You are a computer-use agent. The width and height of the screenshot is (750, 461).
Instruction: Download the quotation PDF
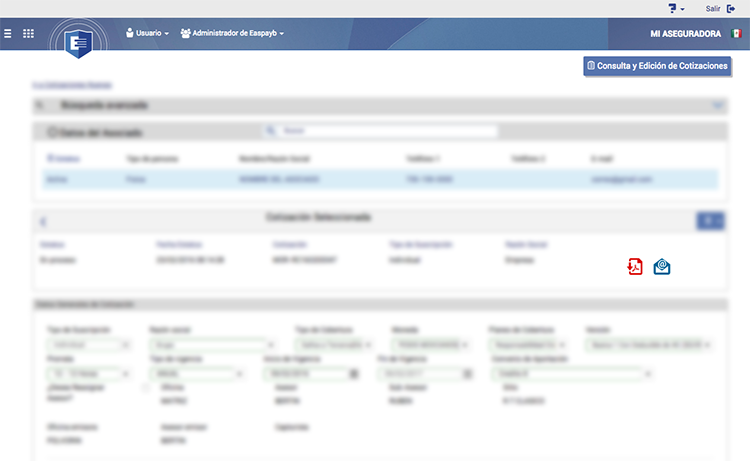(x=634, y=266)
